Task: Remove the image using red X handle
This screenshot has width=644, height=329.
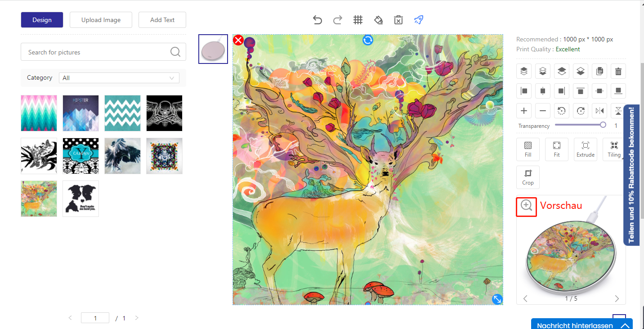Action: point(238,41)
